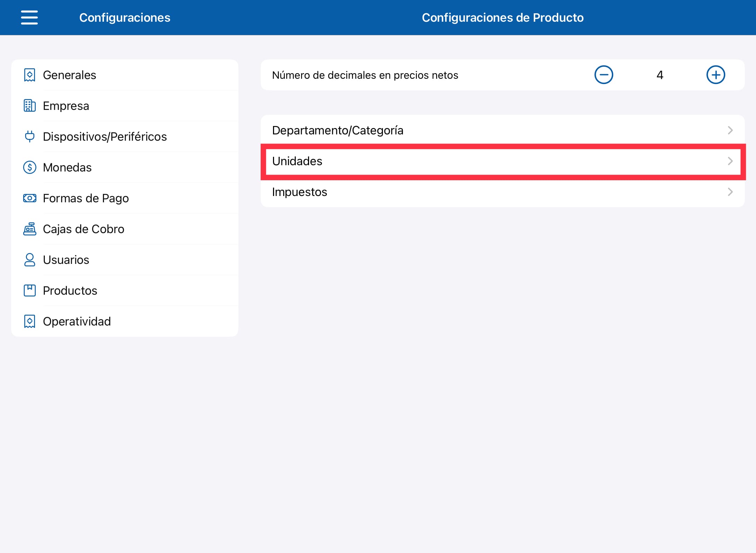Open the Productos settings section
The width and height of the screenshot is (756, 553).
click(x=125, y=290)
